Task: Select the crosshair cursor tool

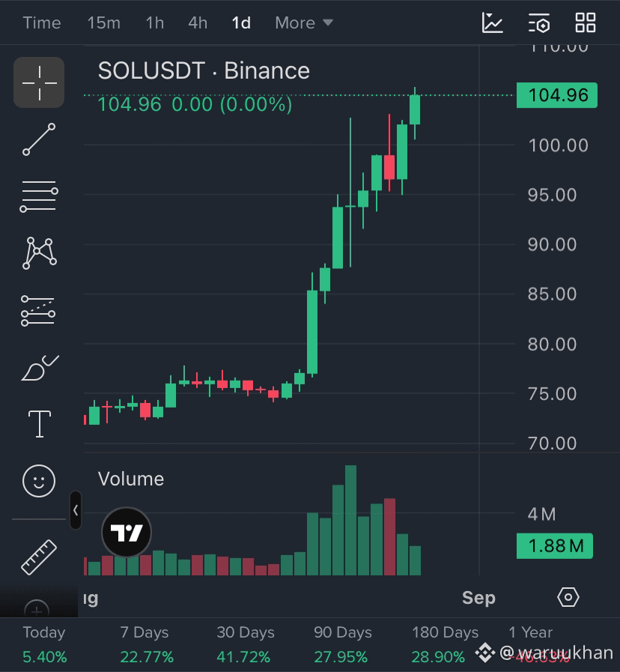Action: 39,82
